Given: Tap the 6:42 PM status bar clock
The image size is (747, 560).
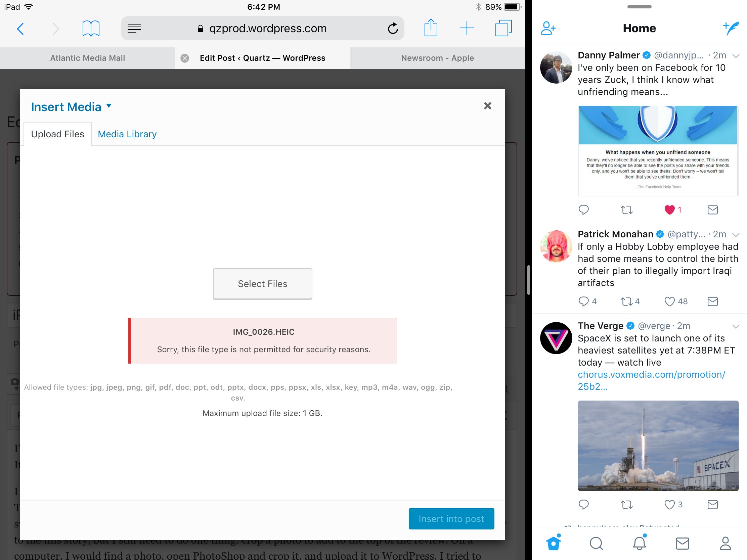Looking at the screenshot, I should pos(263,7).
